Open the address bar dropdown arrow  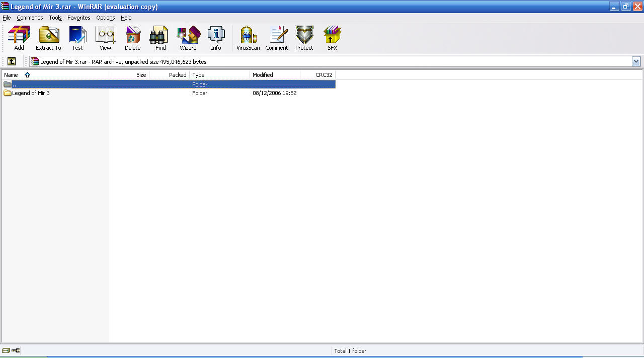pos(636,61)
